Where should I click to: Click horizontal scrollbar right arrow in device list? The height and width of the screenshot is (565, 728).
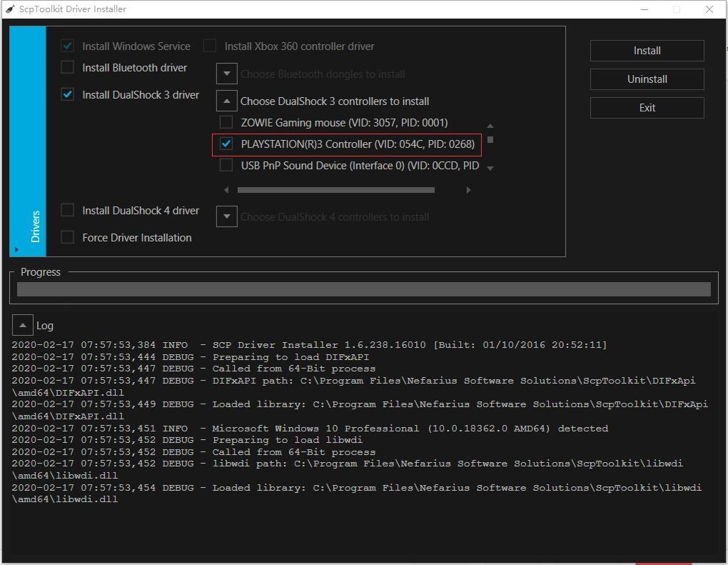[468, 189]
